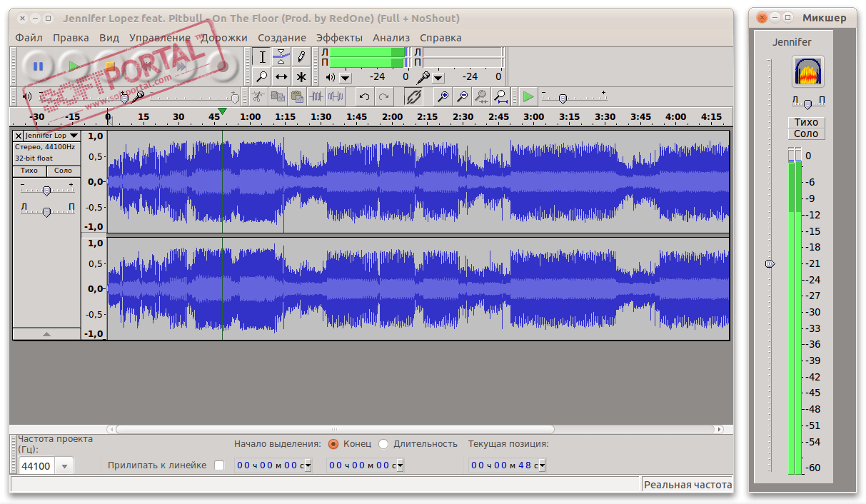
Task: Open the playback meter dropdown arrow
Action: [346, 78]
